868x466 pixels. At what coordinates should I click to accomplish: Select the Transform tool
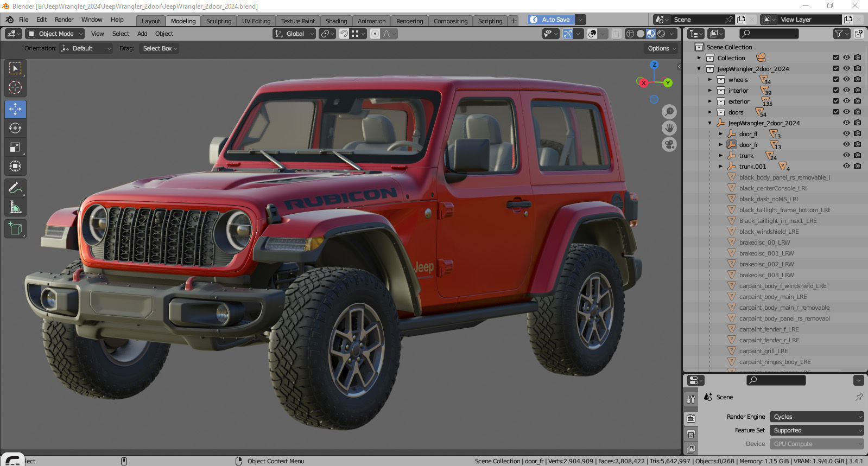[x=15, y=166]
